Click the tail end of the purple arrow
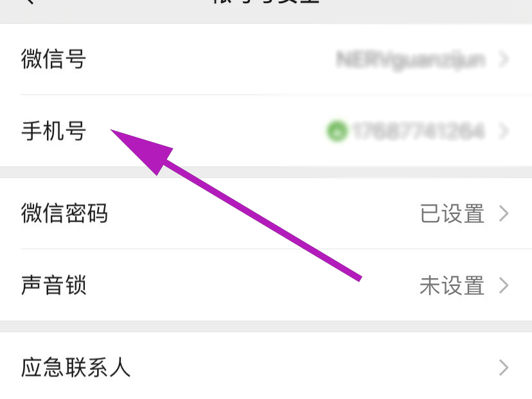Image resolution: width=532 pixels, height=399 pixels. pyautogui.click(x=359, y=278)
